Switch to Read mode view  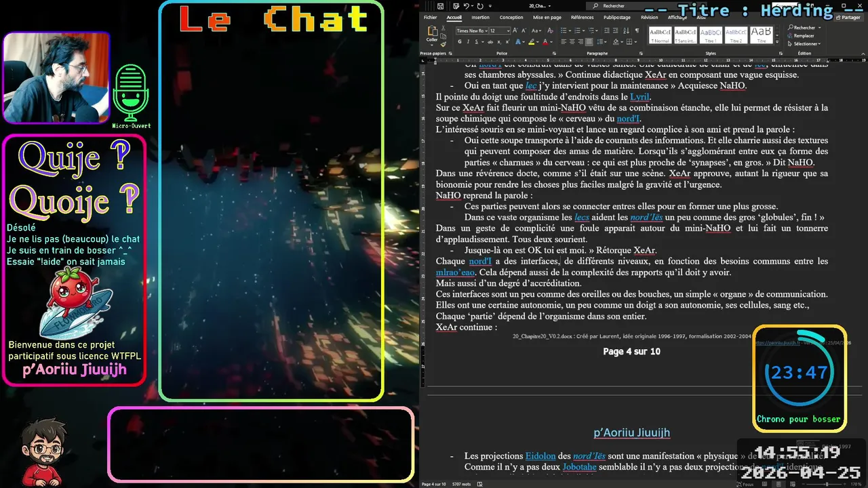tap(764, 484)
